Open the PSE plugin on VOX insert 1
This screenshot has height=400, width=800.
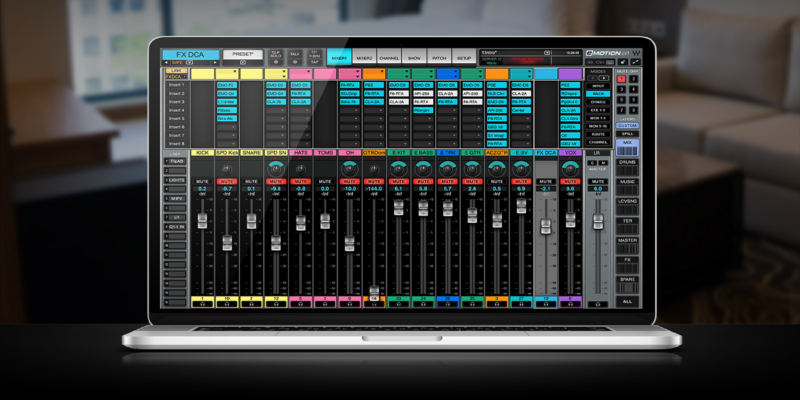(570, 85)
